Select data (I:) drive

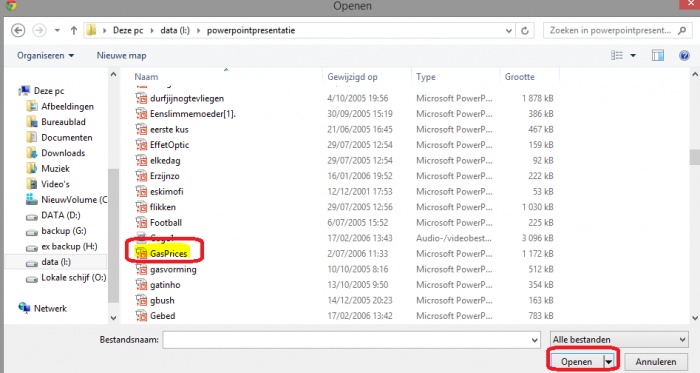pos(56,262)
